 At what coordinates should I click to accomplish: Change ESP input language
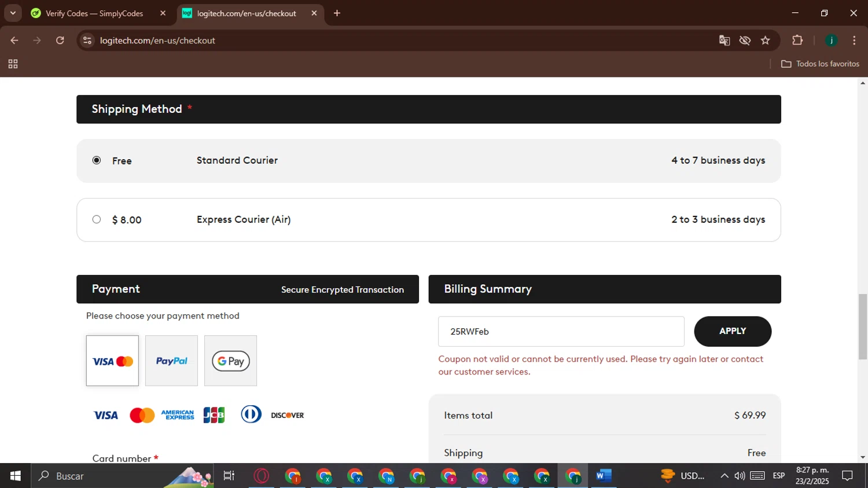pyautogui.click(x=779, y=476)
